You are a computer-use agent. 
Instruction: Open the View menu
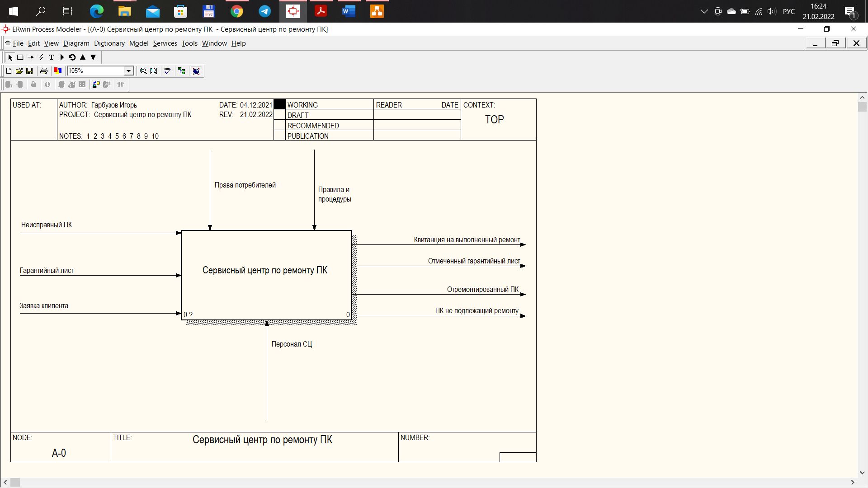tap(52, 43)
